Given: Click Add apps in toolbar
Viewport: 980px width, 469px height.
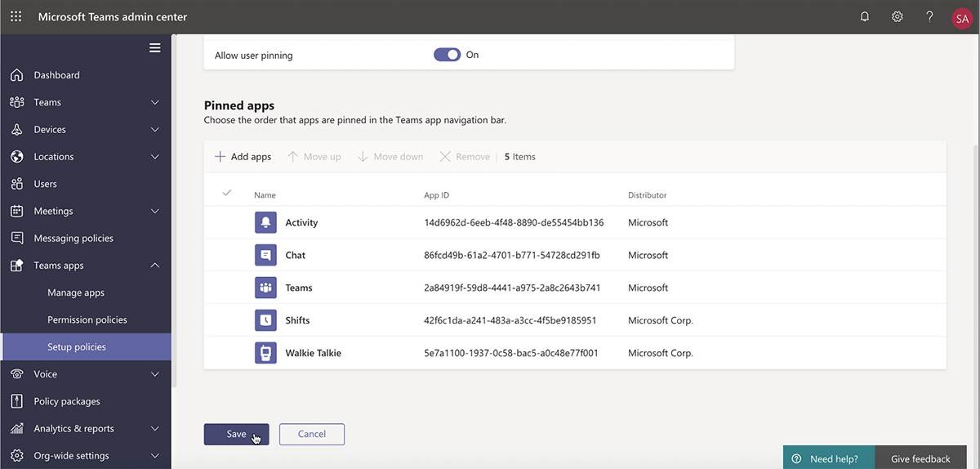Looking at the screenshot, I should tap(243, 157).
